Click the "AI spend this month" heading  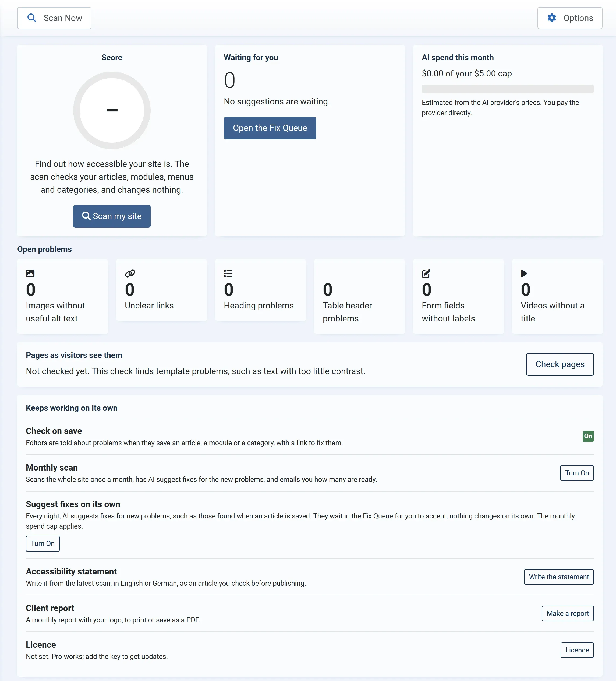[x=457, y=57]
